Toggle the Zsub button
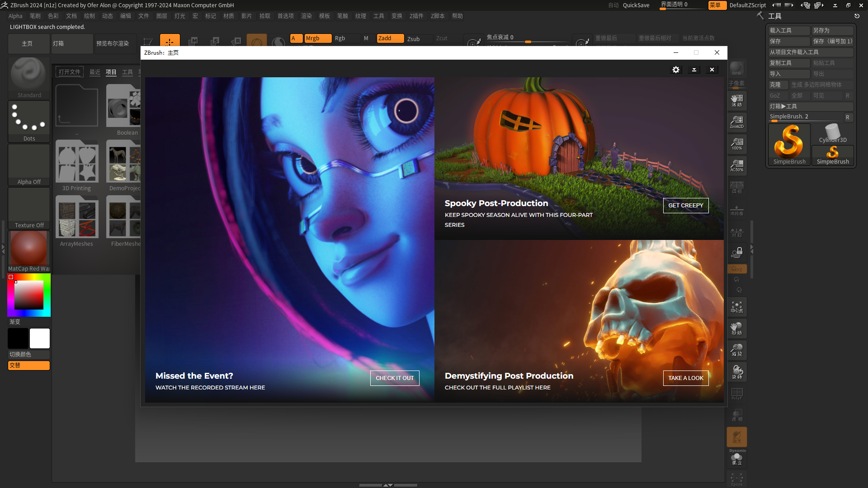Viewport: 868px width, 488px height. (419, 39)
